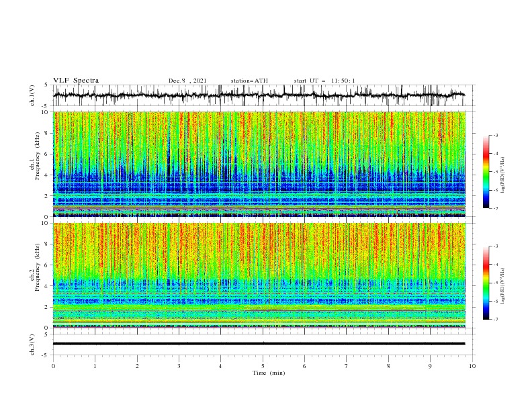Click the ch.1 voltage waveform trace
The width and height of the screenshot is (532, 411).
[259, 95]
